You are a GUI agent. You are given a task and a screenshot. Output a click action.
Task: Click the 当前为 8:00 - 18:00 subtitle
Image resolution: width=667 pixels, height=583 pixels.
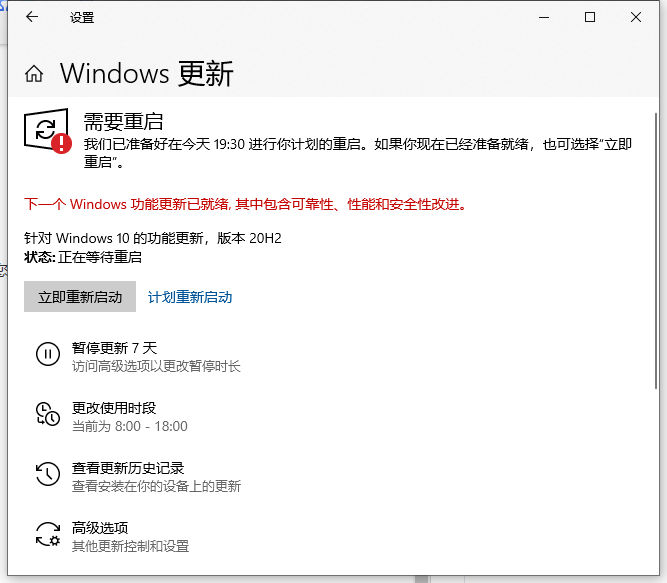[x=130, y=426]
